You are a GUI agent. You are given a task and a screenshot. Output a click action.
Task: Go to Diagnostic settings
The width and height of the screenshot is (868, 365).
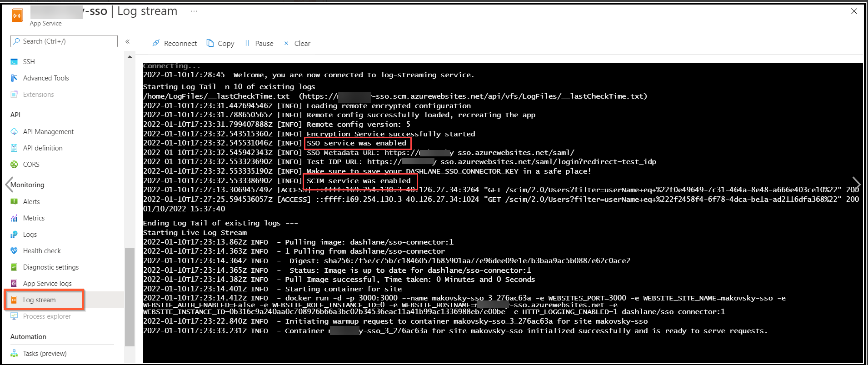(50, 267)
